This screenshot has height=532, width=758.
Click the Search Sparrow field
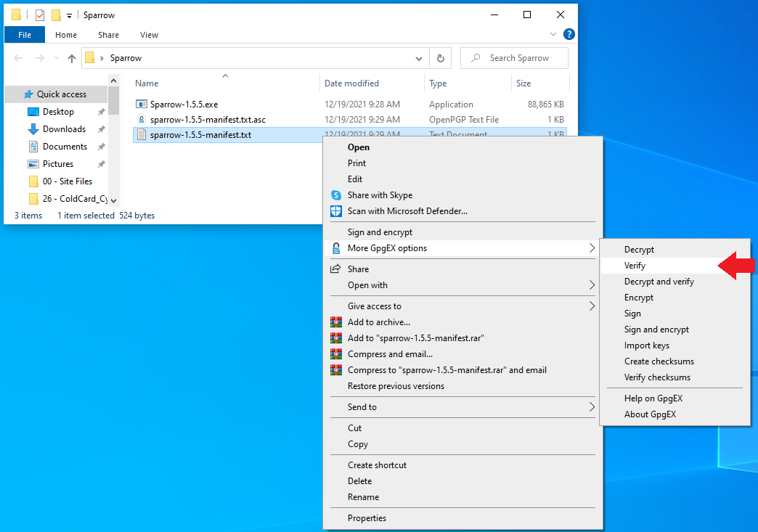(514, 58)
